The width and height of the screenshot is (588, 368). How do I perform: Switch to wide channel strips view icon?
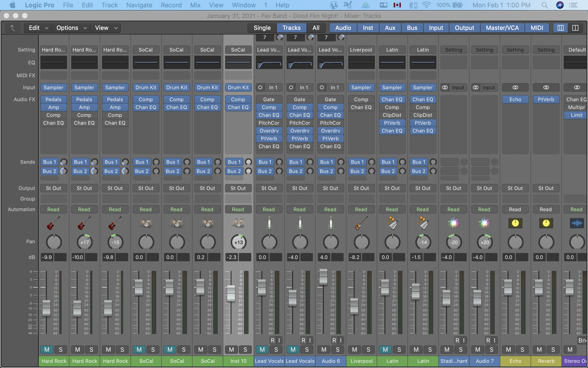tap(575, 28)
